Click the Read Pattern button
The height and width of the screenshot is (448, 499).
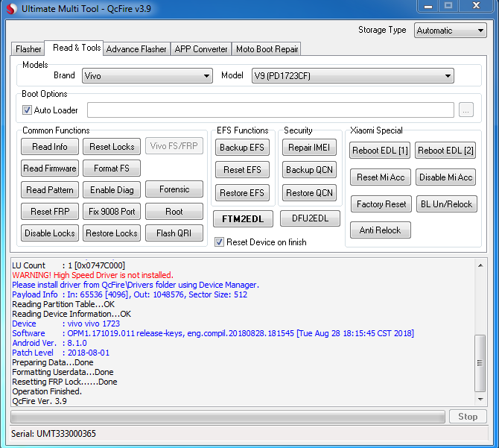[50, 190]
